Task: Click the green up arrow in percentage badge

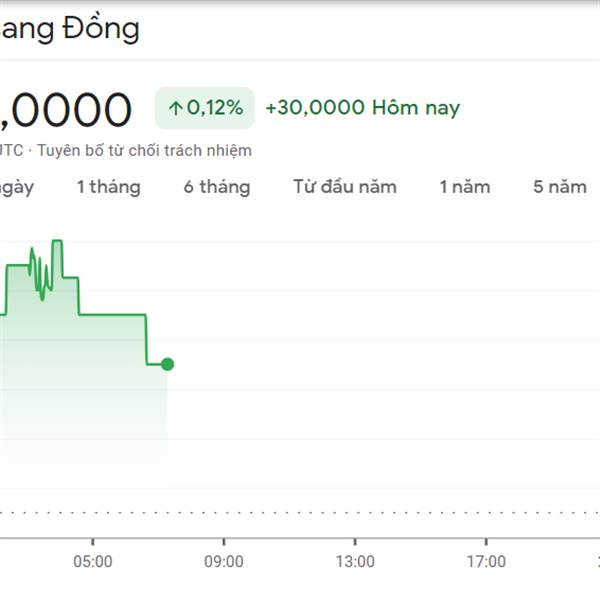Action: [x=176, y=108]
